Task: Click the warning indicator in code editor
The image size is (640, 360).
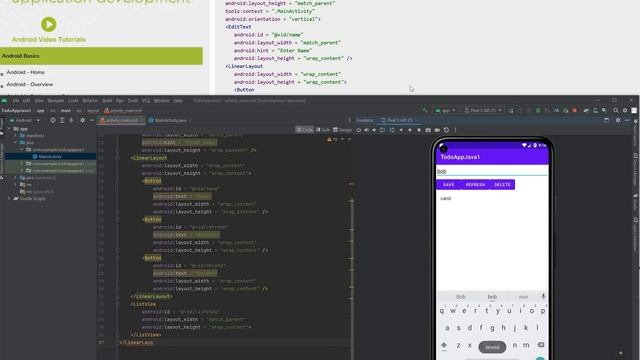Action: tap(332, 140)
